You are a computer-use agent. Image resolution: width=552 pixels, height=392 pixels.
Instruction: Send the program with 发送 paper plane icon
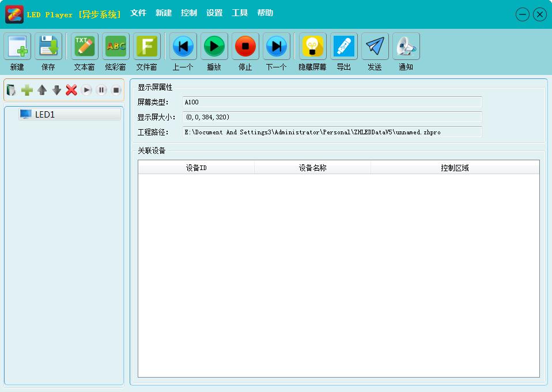point(375,46)
